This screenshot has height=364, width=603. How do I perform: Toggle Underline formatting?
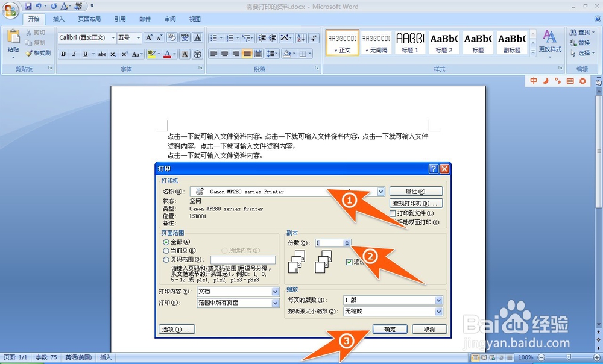coord(85,54)
